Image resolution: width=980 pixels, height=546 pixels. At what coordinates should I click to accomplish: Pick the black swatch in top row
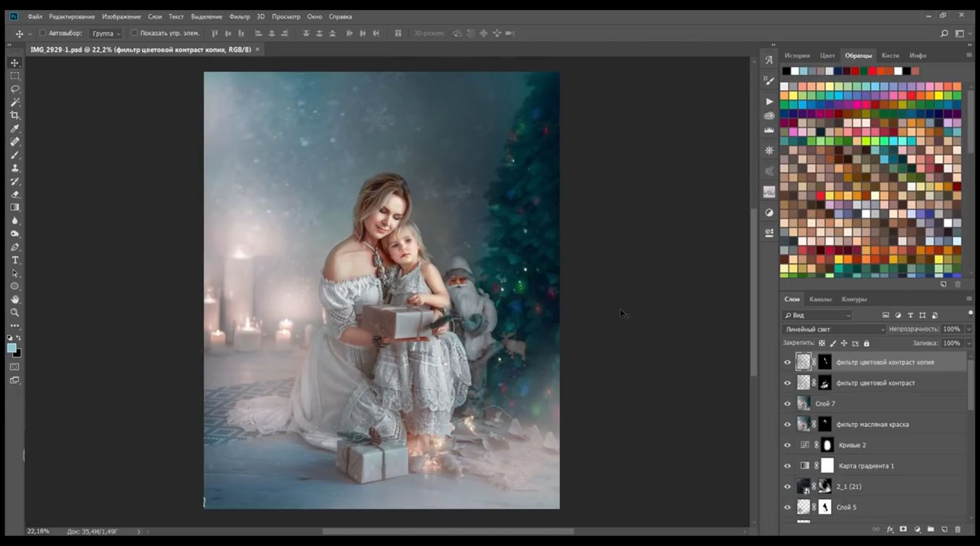point(786,71)
